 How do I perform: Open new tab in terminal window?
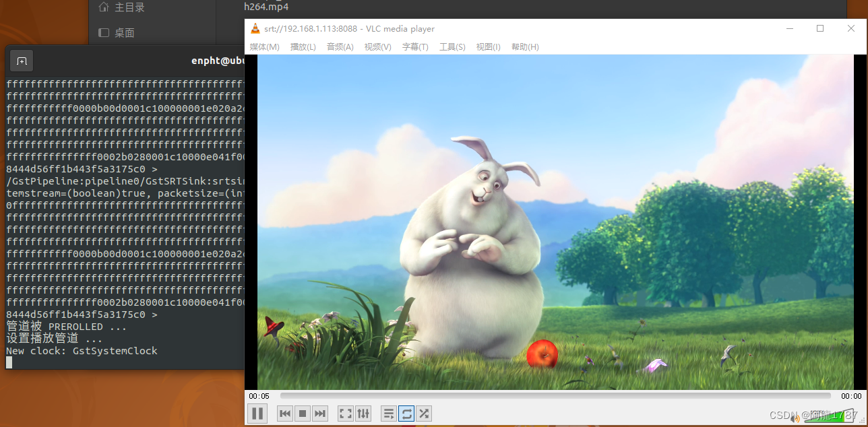coord(22,61)
